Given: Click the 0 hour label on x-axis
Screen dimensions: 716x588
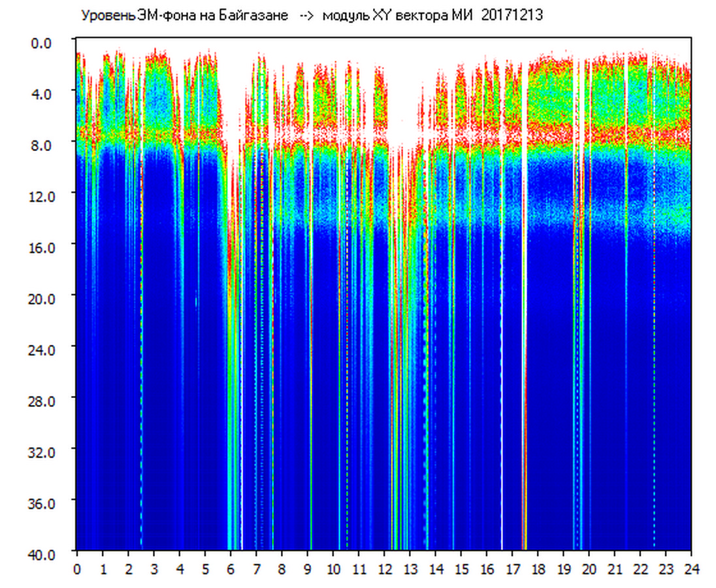Looking at the screenshot, I should (77, 568).
